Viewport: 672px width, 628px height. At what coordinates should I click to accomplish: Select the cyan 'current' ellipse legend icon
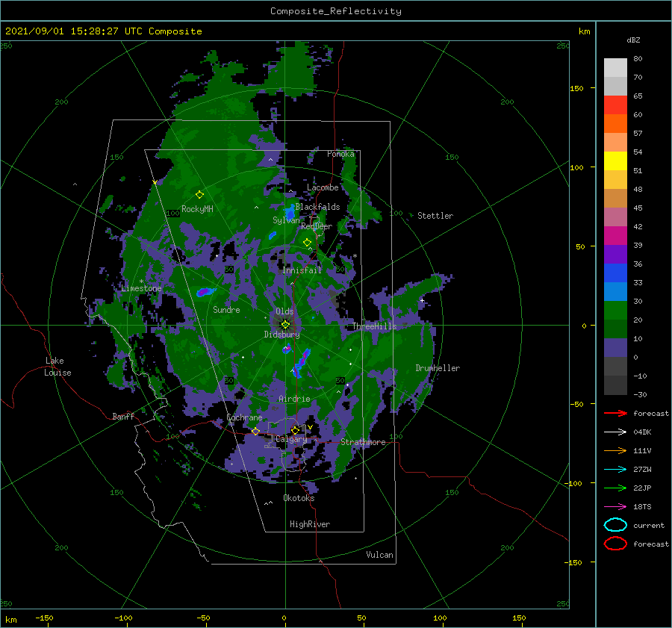(x=615, y=525)
